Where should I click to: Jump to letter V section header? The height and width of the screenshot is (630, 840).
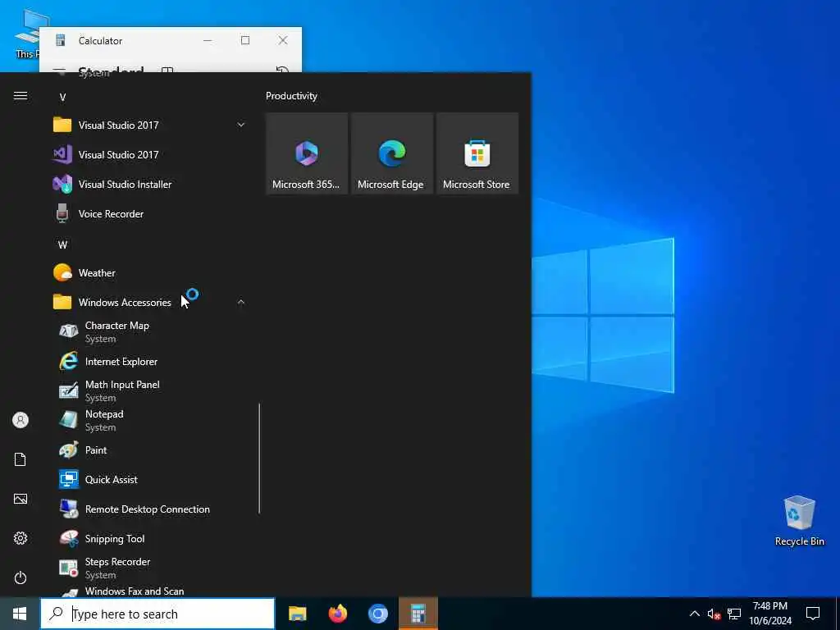[62, 98]
